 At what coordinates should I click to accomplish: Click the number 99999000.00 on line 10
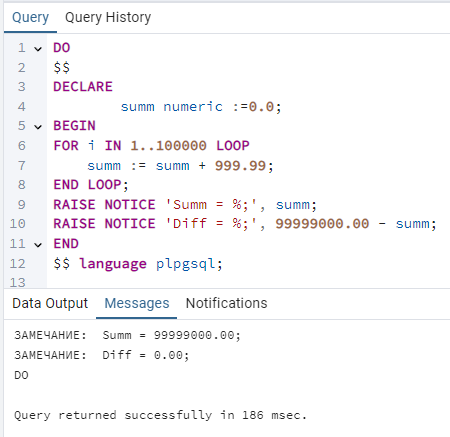click(322, 224)
